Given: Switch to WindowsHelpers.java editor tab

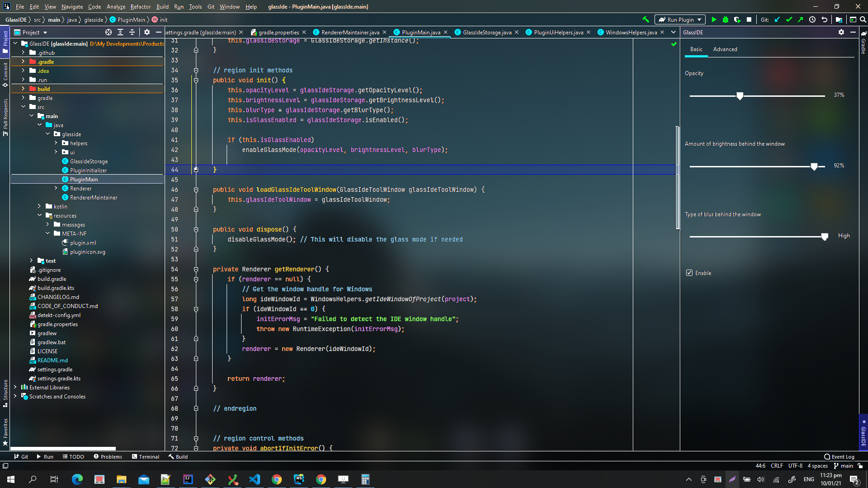Looking at the screenshot, I should click(x=631, y=32).
